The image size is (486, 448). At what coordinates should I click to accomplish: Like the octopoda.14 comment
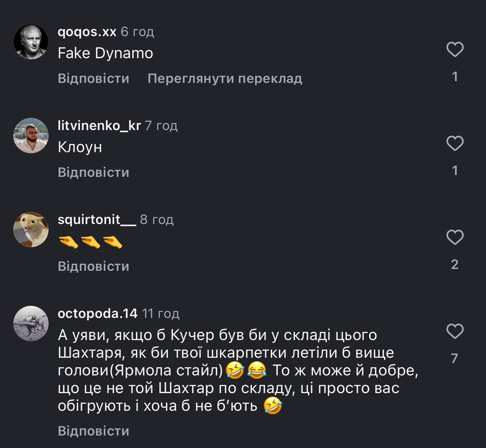tap(455, 331)
